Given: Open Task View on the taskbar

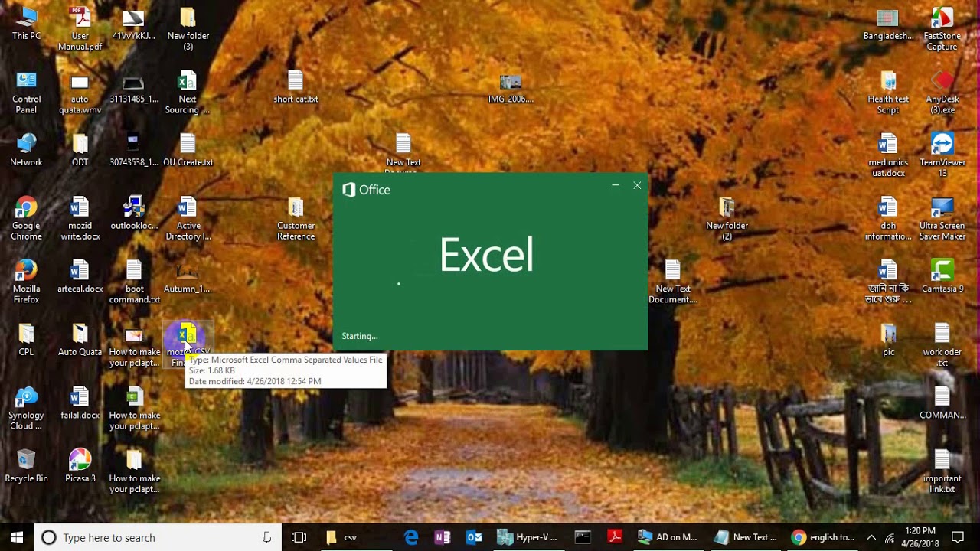Looking at the screenshot, I should click(299, 537).
